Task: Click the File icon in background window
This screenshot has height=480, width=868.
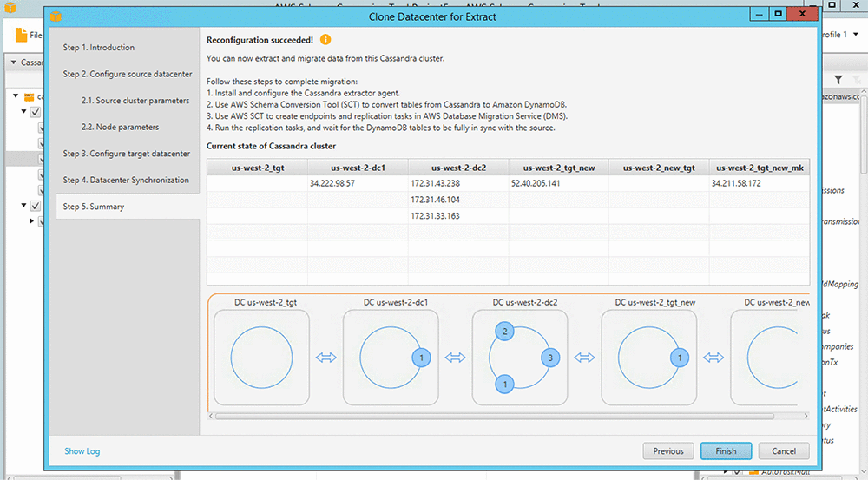Action: 21,35
